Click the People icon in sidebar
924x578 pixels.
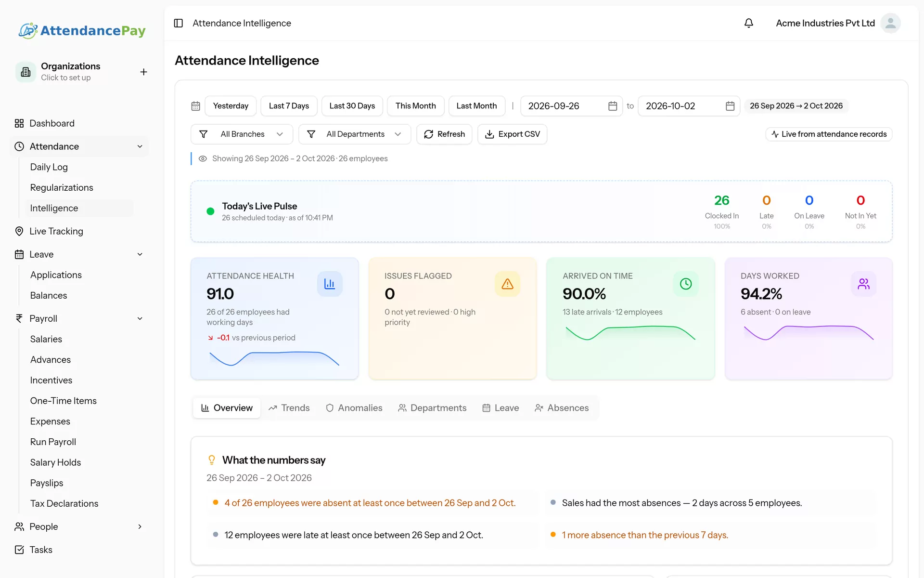point(19,526)
